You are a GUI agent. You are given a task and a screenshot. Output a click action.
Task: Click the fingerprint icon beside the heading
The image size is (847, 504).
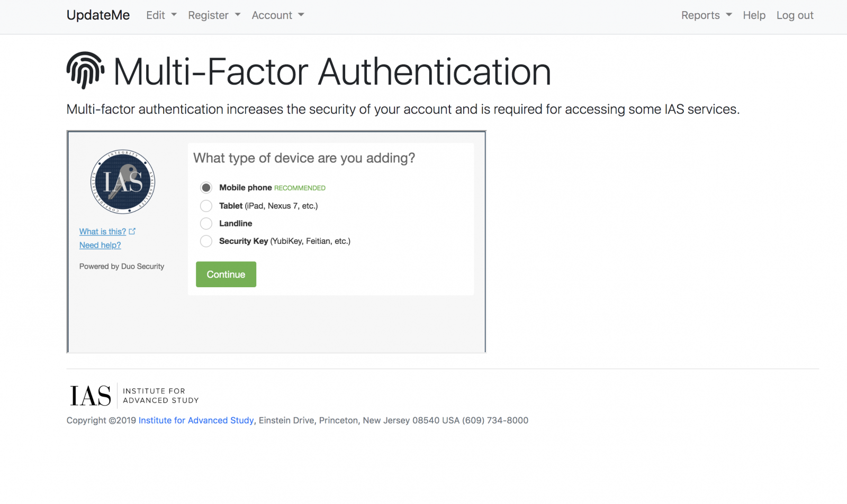85,70
